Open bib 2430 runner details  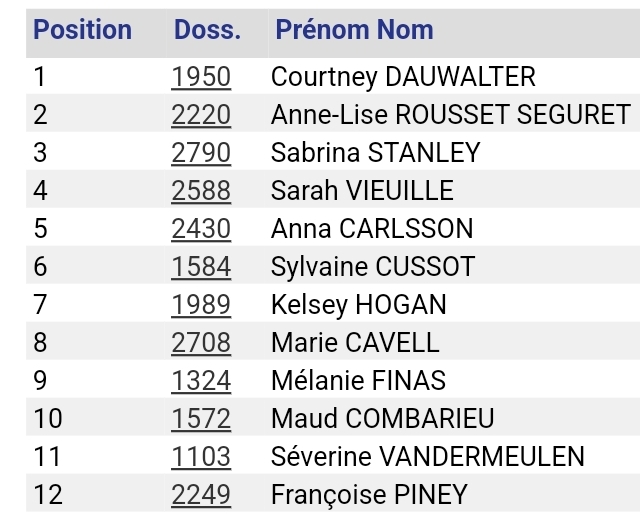click(x=201, y=229)
